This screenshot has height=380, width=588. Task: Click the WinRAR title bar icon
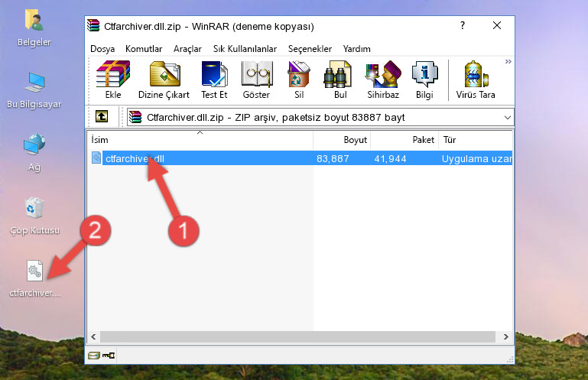(x=93, y=26)
